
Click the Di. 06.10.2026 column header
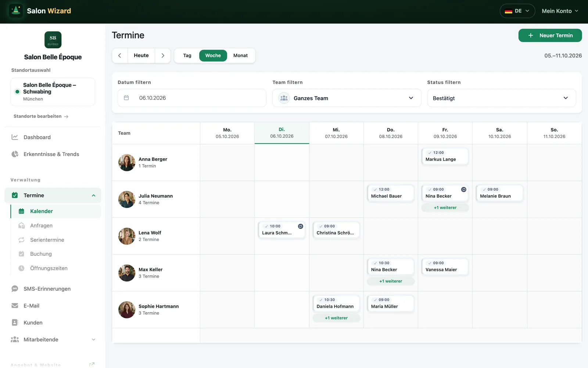click(x=282, y=133)
